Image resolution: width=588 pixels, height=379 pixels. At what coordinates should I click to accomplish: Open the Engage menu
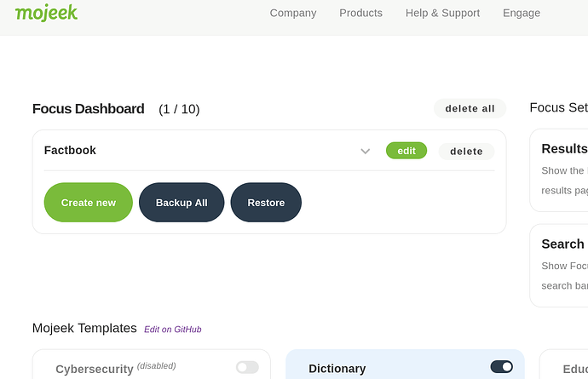522,13
